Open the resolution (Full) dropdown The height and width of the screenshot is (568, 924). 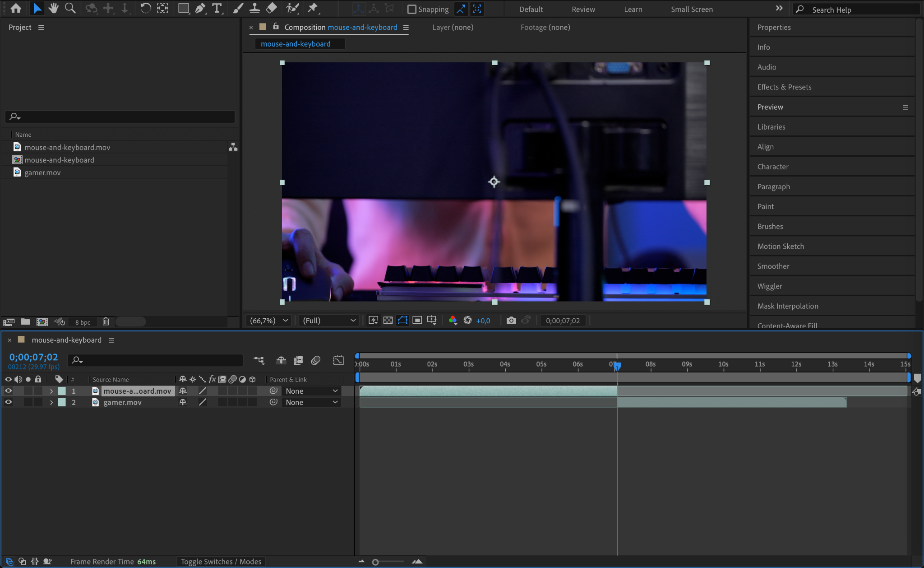329,321
